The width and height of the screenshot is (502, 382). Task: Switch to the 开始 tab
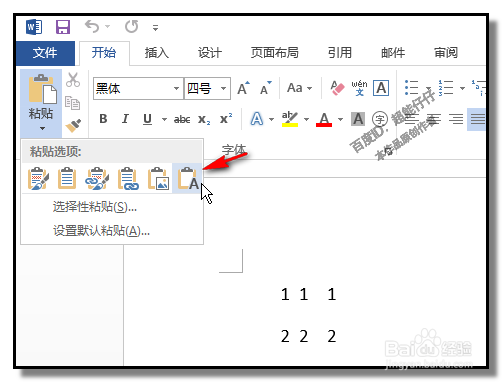[x=104, y=53]
